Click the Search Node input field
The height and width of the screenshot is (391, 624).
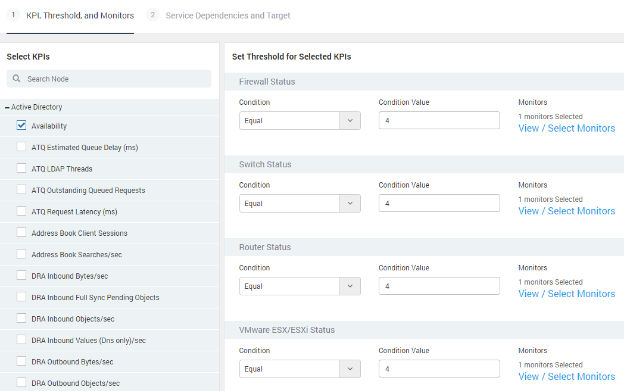(x=109, y=79)
